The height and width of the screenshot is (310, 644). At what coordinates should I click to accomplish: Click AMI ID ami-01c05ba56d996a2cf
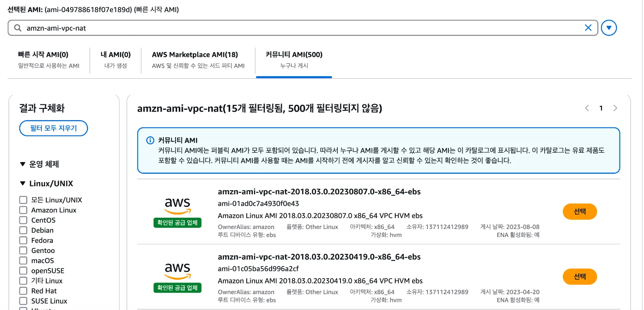tap(258, 268)
